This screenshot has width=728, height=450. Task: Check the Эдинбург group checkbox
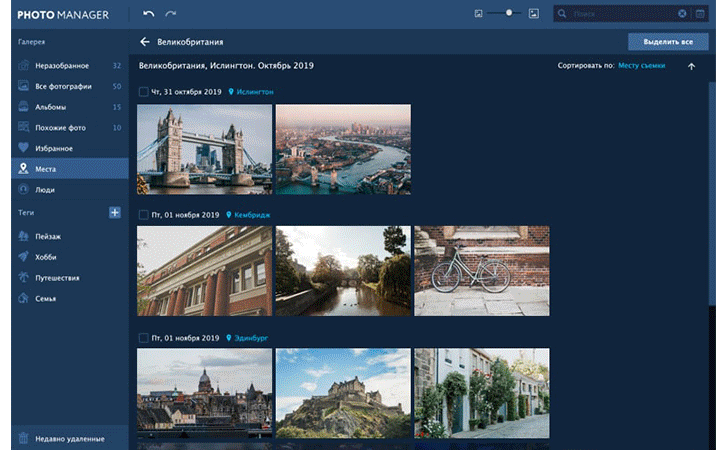(x=144, y=337)
